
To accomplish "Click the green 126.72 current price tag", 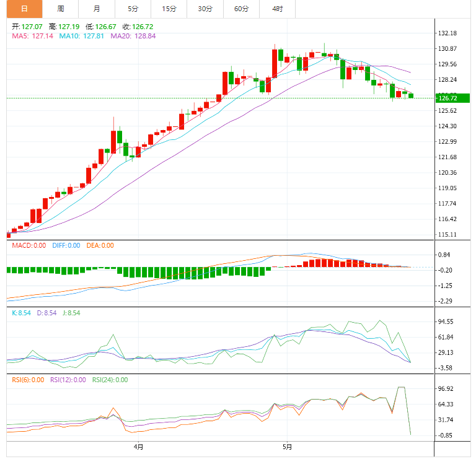I will click(x=452, y=98).
